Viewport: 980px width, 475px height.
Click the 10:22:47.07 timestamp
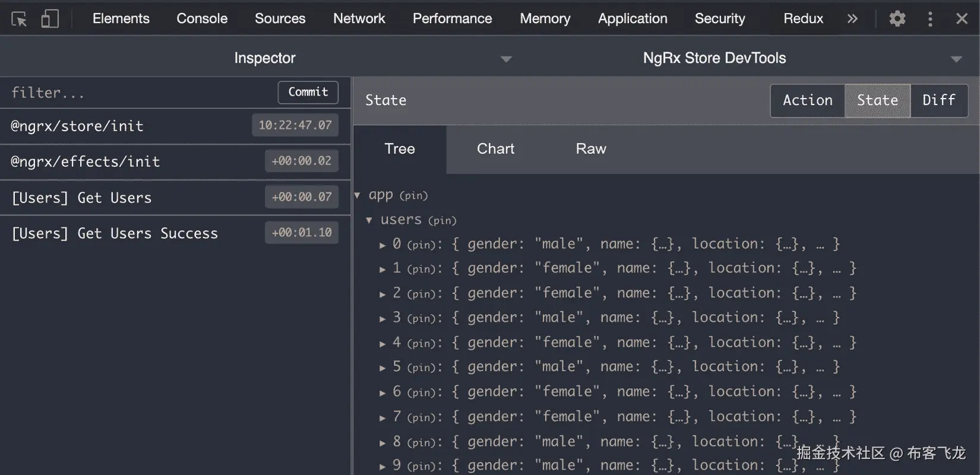tap(295, 125)
